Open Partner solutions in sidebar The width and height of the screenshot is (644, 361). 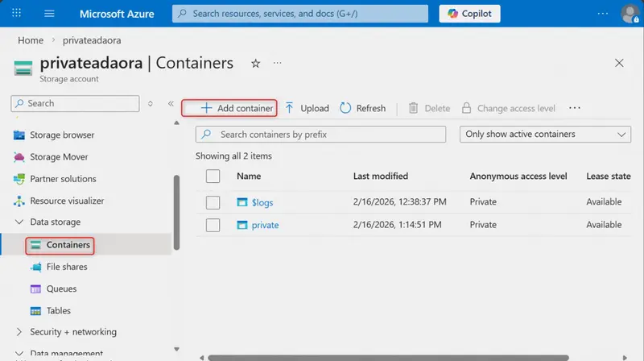[63, 179]
